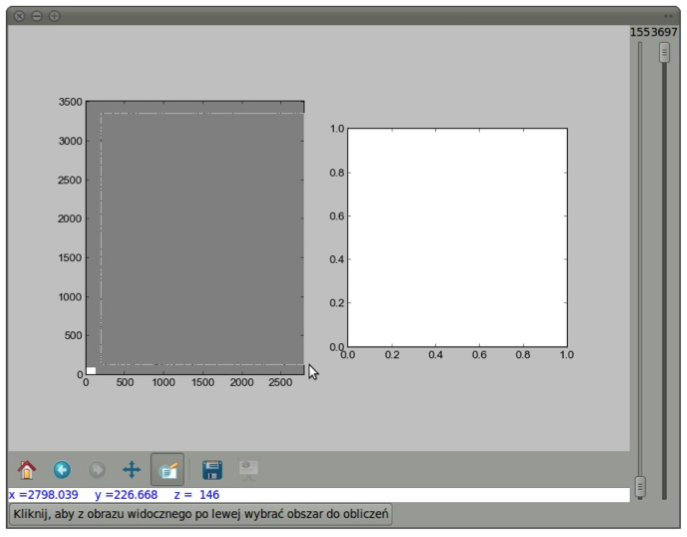Click the Home reset view icon
Viewport: 687px width, 537px height.
click(x=27, y=468)
